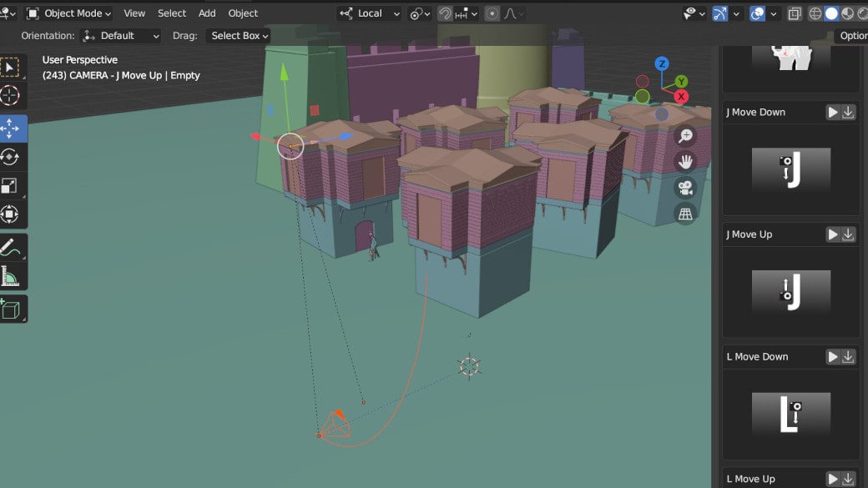Click the green Y move gizmo arrow
The image size is (868, 488).
point(284,73)
